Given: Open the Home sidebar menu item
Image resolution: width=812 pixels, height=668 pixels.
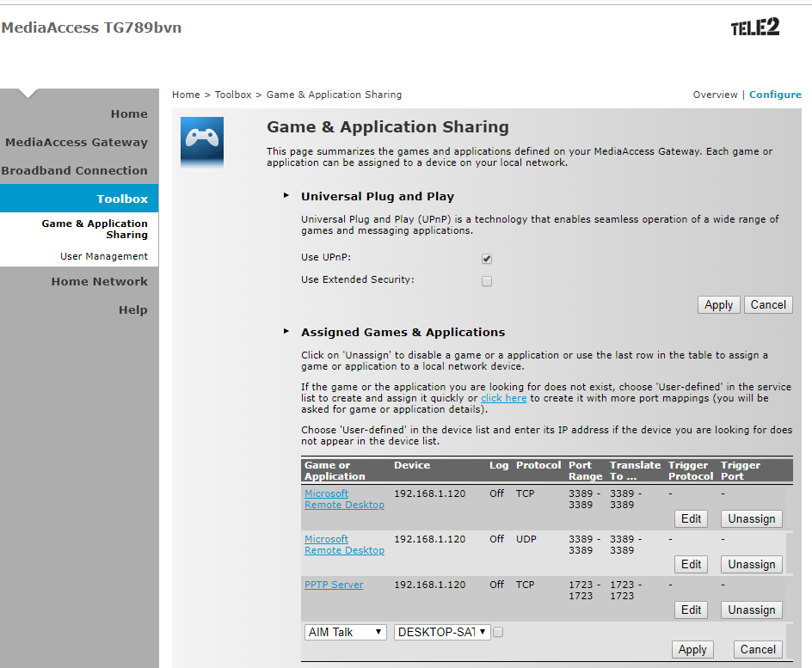Looking at the screenshot, I should 129,113.
